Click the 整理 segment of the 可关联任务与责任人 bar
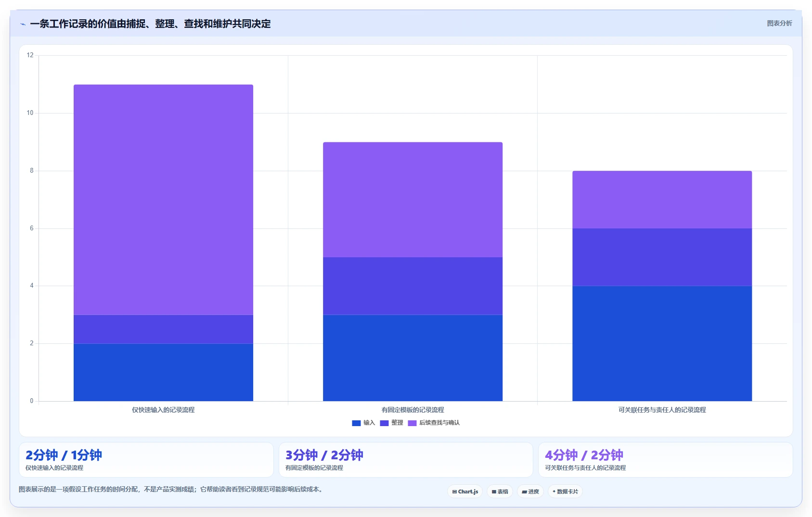Viewport: 812px width, 517px height. tap(662, 257)
